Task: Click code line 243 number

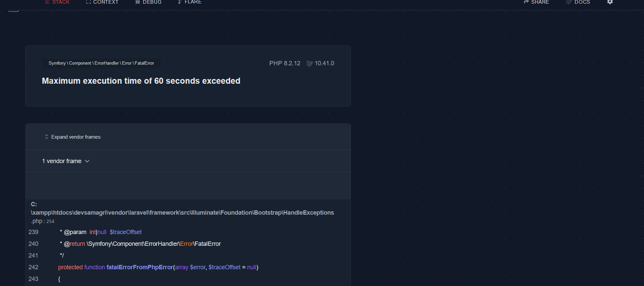Action: pos(34,279)
